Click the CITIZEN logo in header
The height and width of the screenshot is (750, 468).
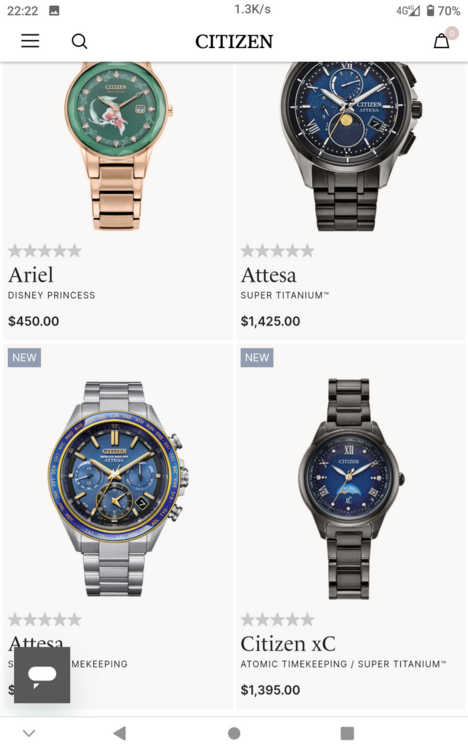point(234,42)
